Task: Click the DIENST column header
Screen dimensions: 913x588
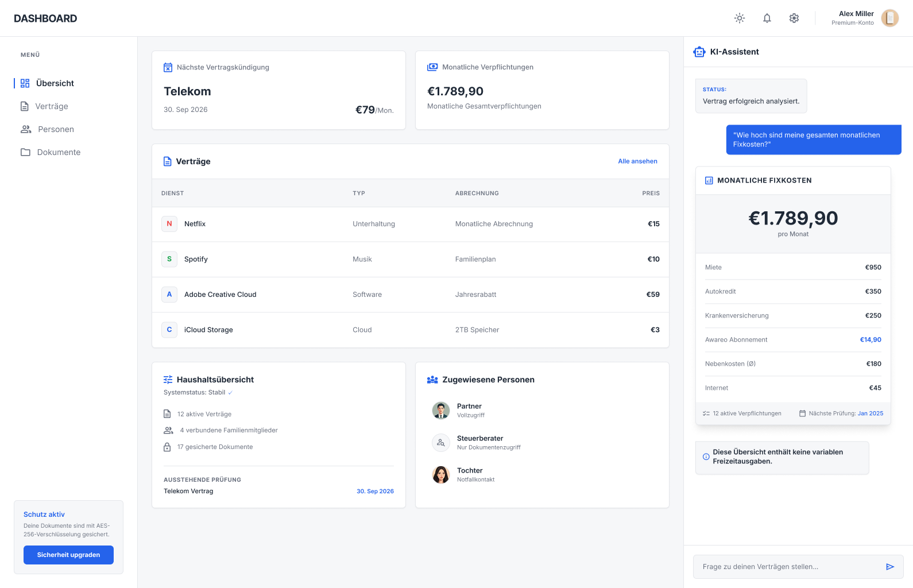Action: [172, 194]
